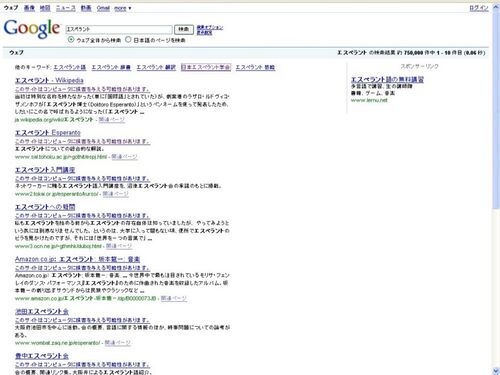Open 関連ページ for the www2.tokai.or.jp result
500x375 pixels.
pos(115,194)
